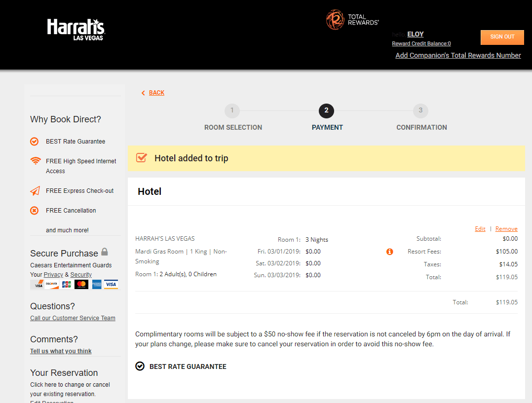This screenshot has width=532, height=403.
Task: Click the Taxes amount $14.05
Action: click(x=508, y=264)
